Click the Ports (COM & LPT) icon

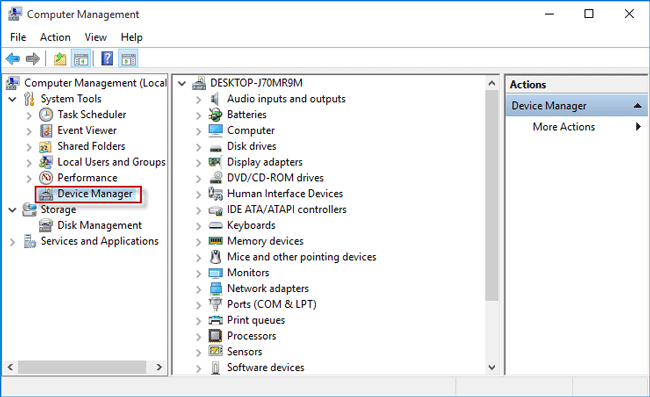[215, 305]
